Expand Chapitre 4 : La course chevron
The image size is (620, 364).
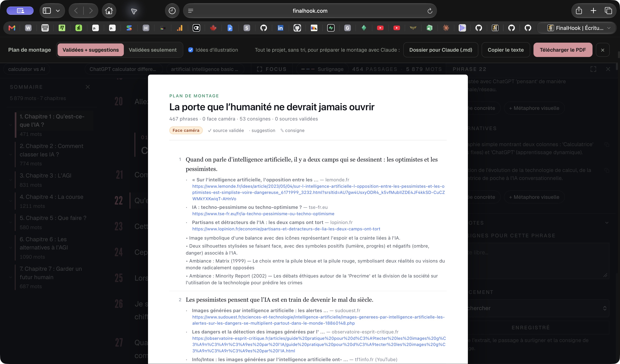tap(11, 201)
